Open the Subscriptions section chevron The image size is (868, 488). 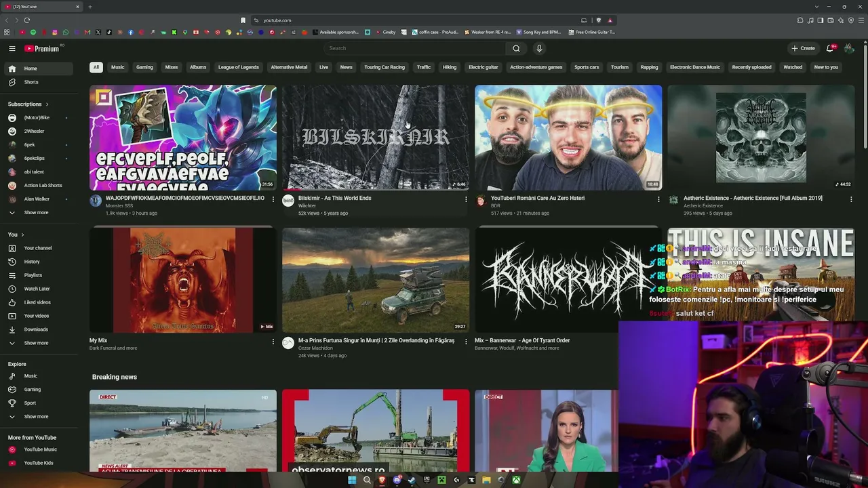click(47, 104)
